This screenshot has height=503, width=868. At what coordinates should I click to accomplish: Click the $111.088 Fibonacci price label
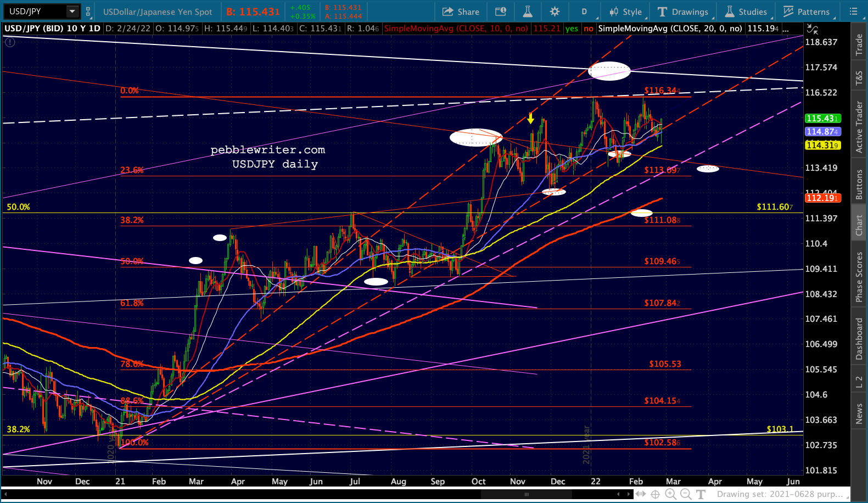pyautogui.click(x=662, y=220)
